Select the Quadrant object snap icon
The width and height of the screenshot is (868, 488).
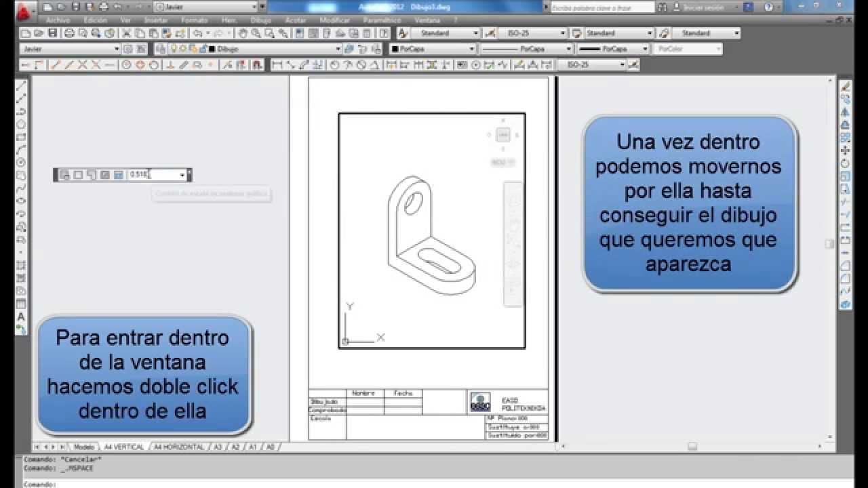click(140, 65)
